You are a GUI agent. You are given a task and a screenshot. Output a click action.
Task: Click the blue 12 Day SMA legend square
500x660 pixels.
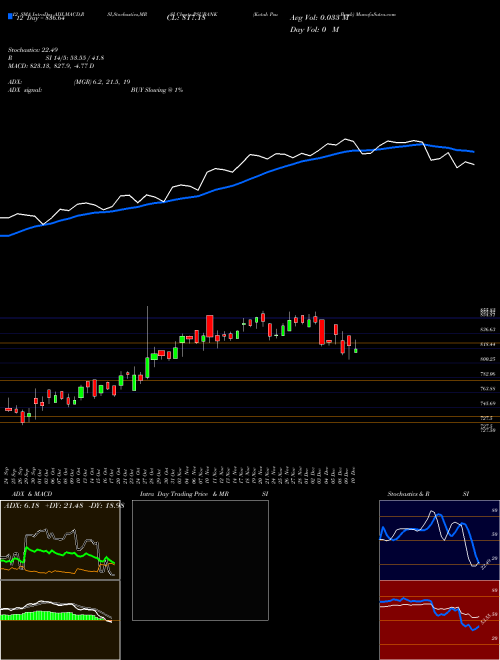[x=10, y=16]
